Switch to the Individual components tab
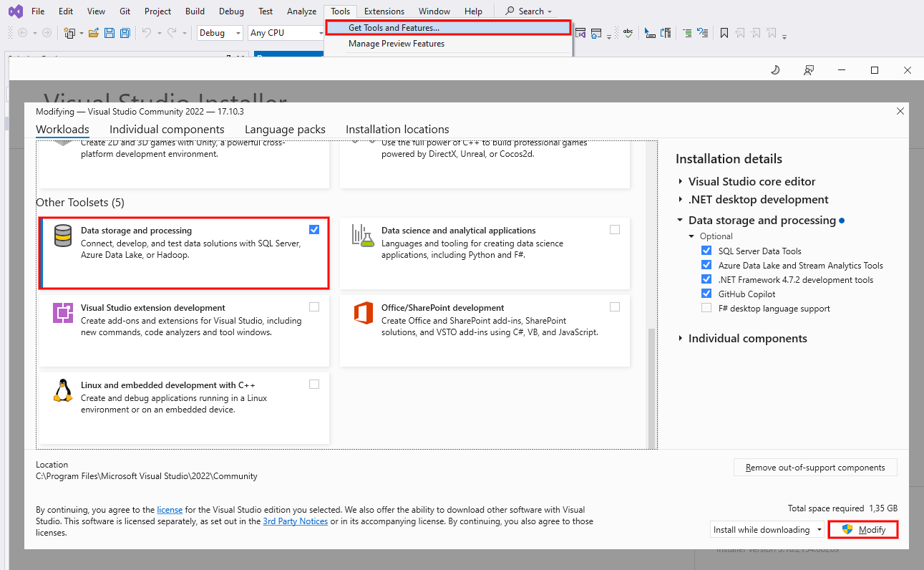 [x=167, y=130]
